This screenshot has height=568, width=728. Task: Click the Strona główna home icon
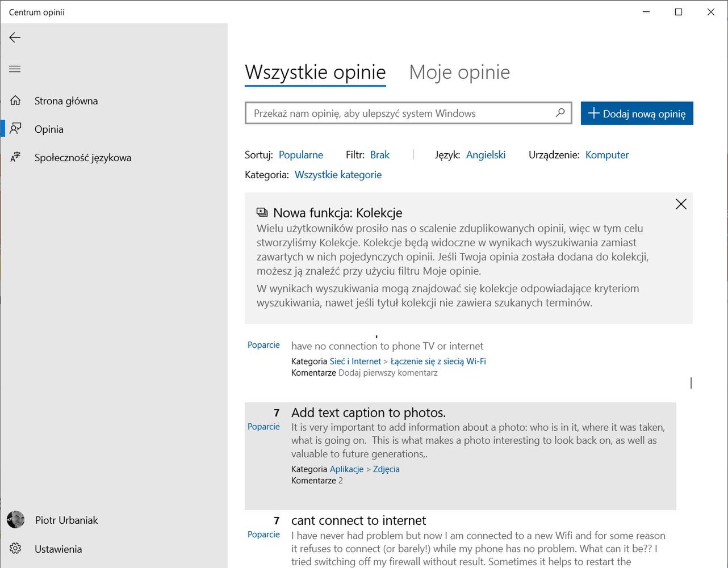15,100
